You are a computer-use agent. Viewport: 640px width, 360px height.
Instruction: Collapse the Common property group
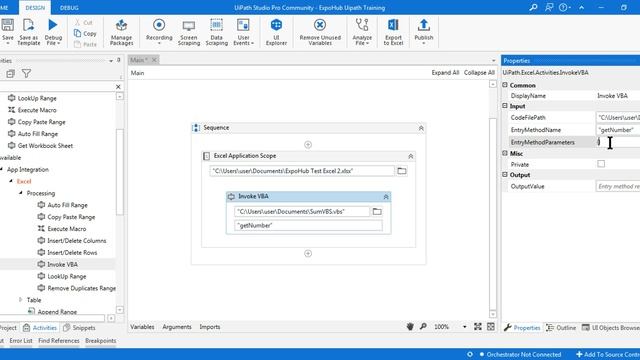pos(505,85)
